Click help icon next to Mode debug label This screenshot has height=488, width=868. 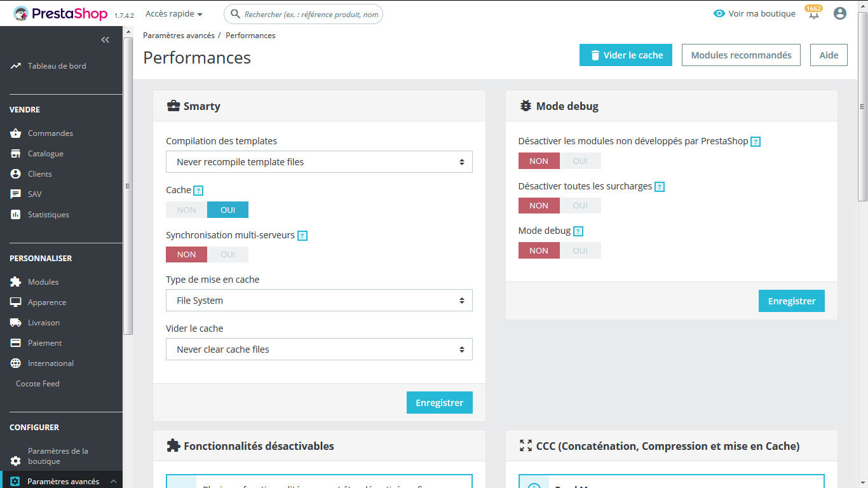[x=578, y=231]
